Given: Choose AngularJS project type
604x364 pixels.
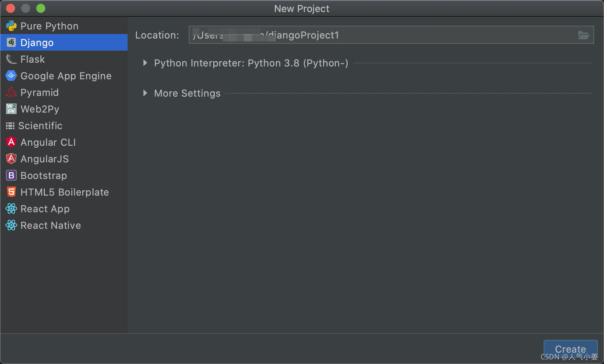Looking at the screenshot, I should click(64, 159).
